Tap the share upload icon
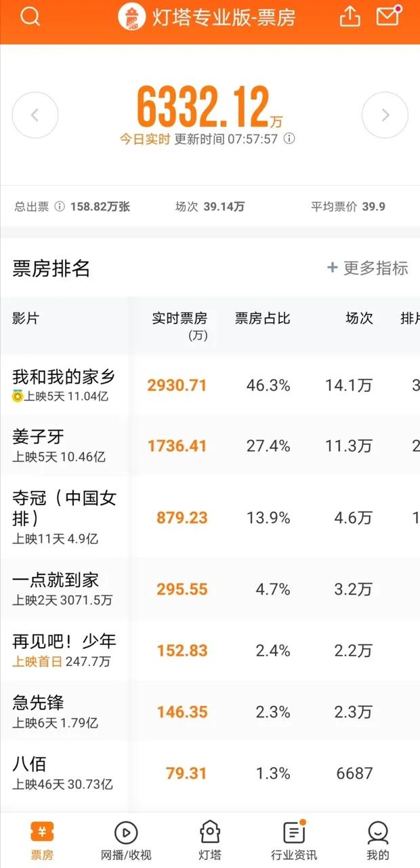420x868 pixels. [350, 16]
